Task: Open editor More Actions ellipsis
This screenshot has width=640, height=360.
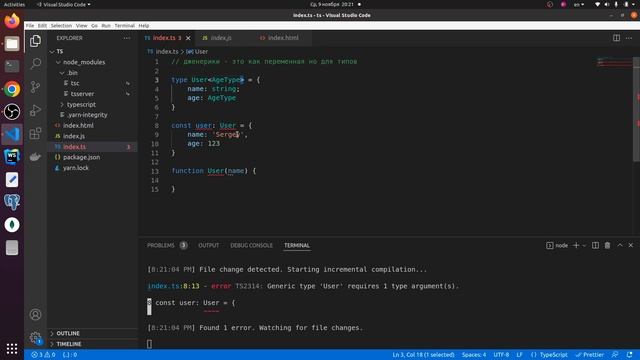Action: pyautogui.click(x=629, y=38)
